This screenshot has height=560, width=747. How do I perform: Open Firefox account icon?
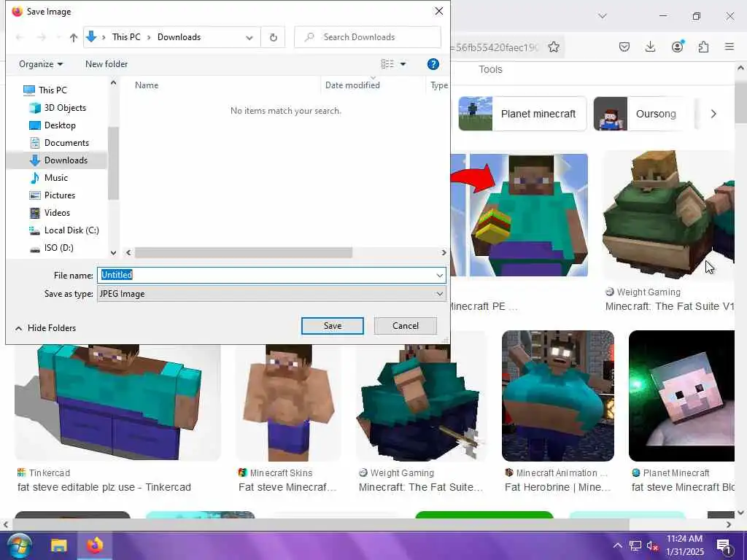tap(677, 47)
